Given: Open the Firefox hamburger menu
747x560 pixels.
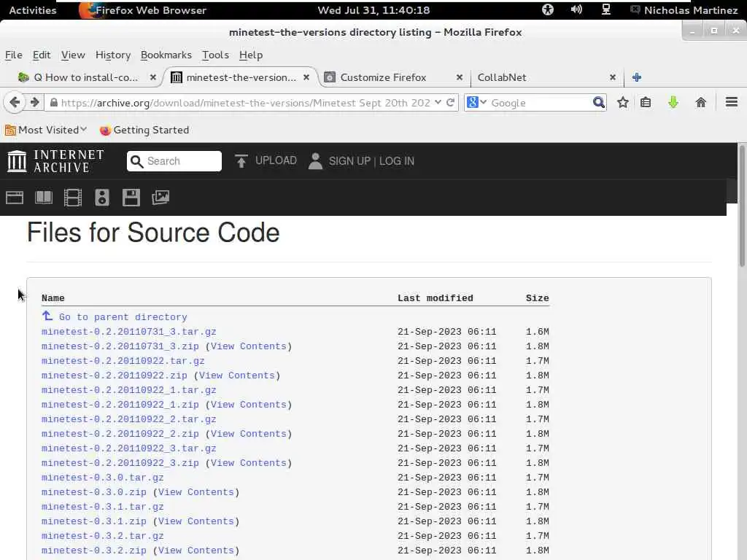Looking at the screenshot, I should pos(732,102).
